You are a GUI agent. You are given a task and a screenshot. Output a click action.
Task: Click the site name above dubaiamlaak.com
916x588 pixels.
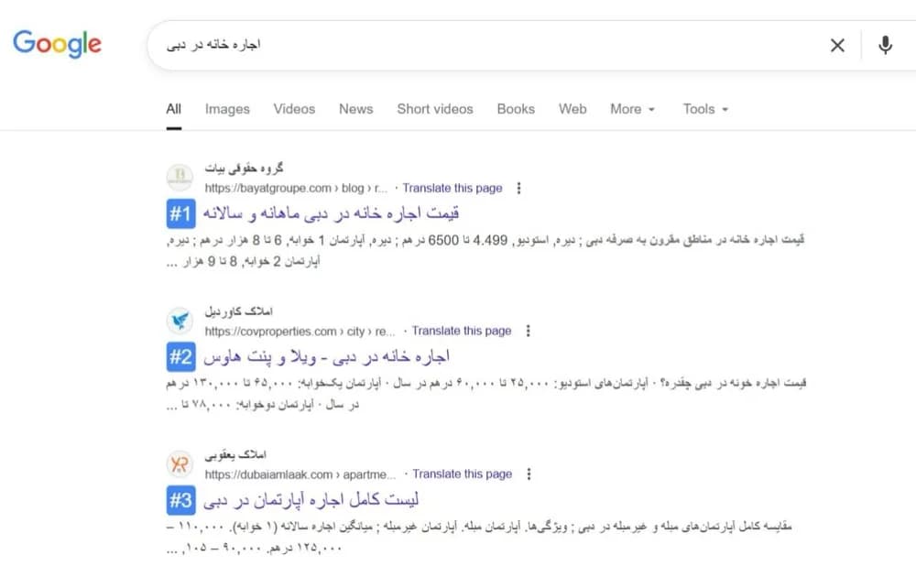coord(235,455)
